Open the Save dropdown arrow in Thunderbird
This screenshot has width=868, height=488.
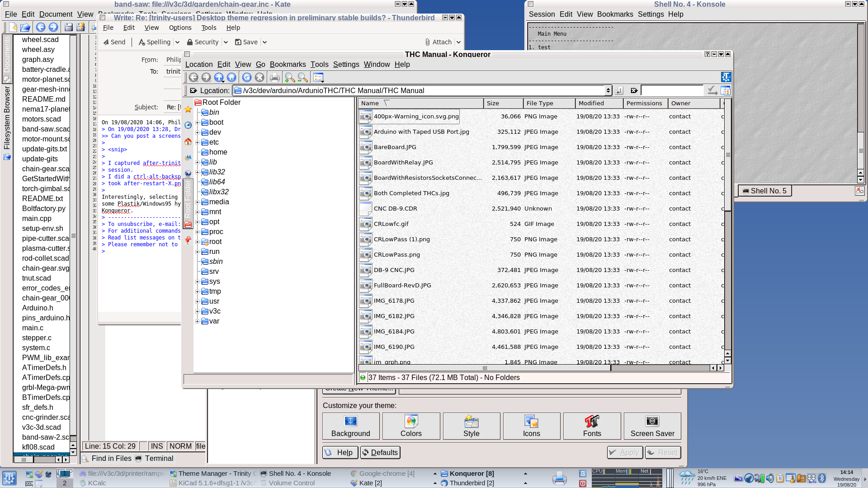(264, 42)
